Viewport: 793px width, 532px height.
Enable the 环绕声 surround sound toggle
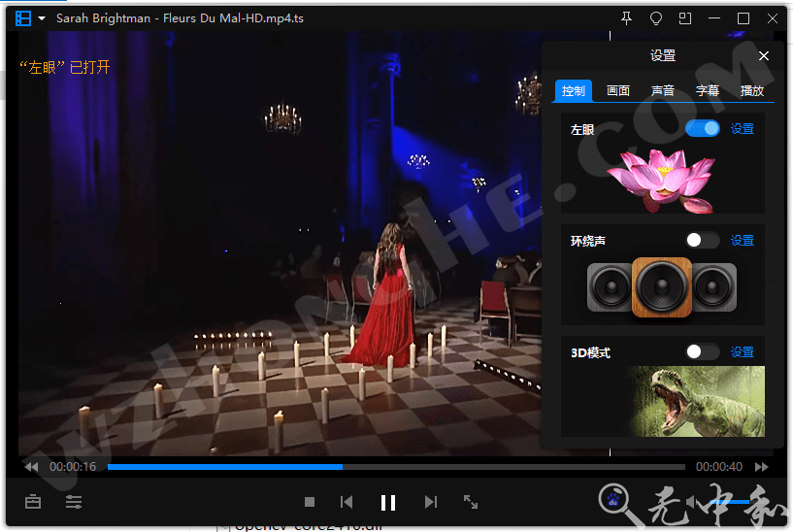pyautogui.click(x=702, y=241)
